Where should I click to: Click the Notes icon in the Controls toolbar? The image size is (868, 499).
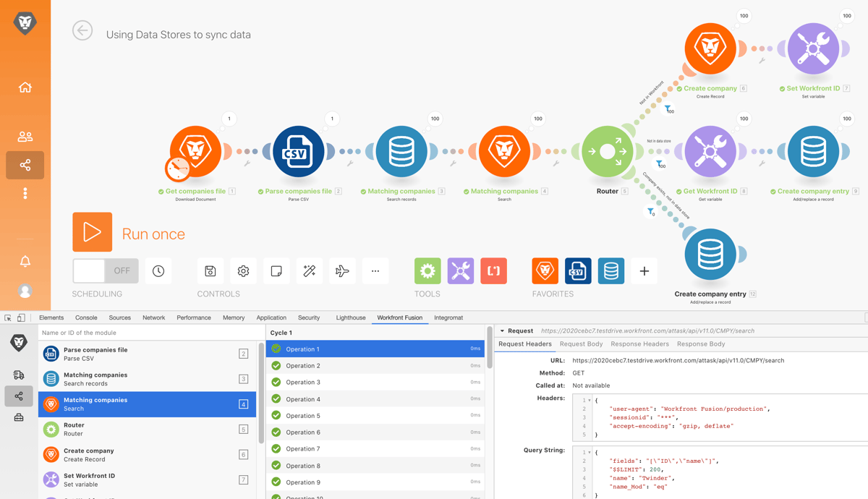(276, 270)
